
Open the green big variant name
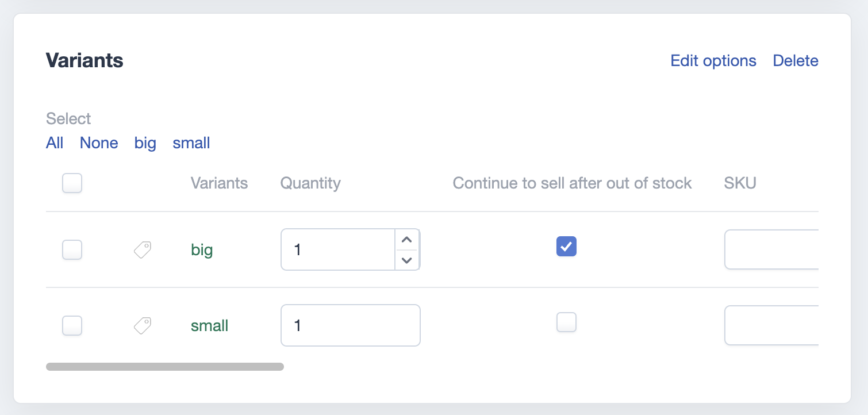click(x=202, y=250)
